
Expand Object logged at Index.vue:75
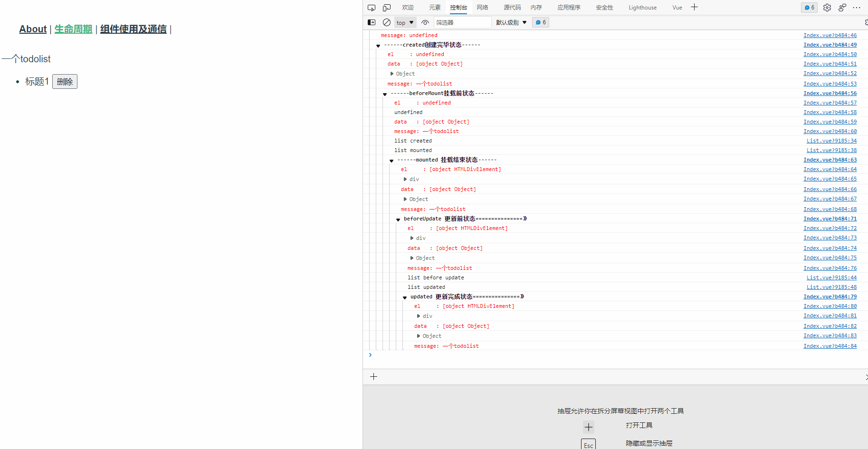[x=412, y=258]
